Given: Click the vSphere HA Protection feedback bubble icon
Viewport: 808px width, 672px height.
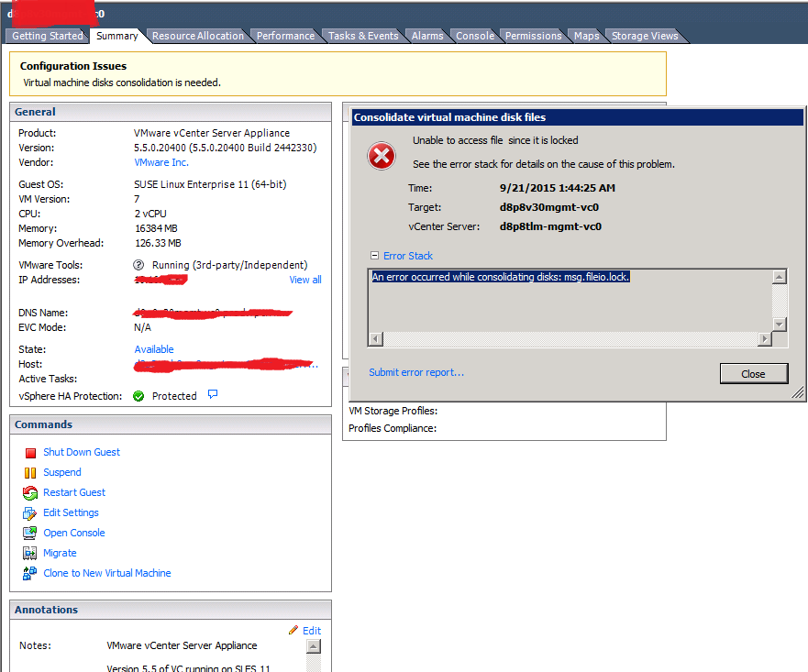Looking at the screenshot, I should 213,395.
